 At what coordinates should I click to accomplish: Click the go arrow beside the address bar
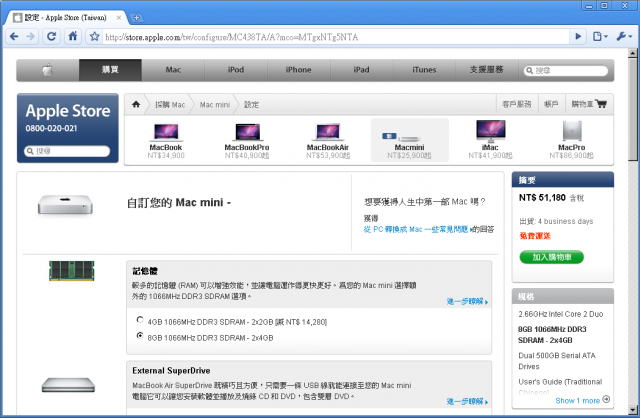click(578, 37)
